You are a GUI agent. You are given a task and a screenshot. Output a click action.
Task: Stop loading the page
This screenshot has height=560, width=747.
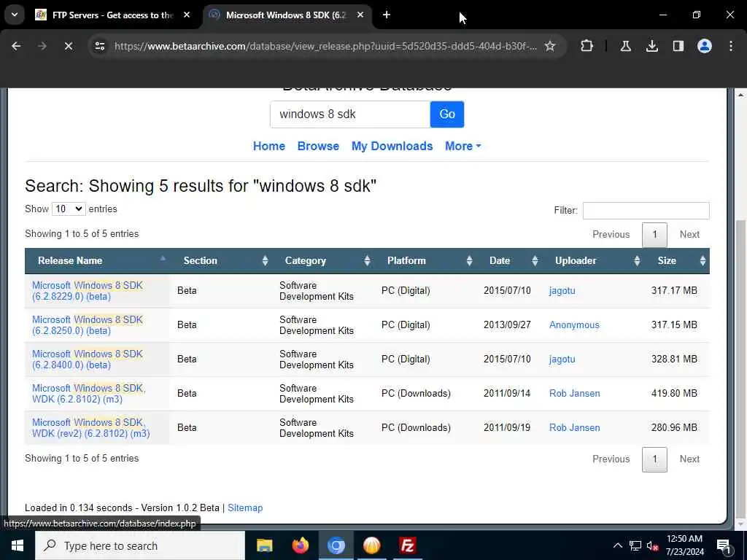[x=69, y=46]
